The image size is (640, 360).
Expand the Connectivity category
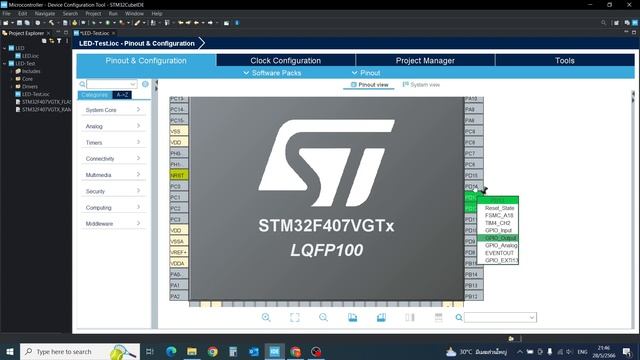pos(113,158)
